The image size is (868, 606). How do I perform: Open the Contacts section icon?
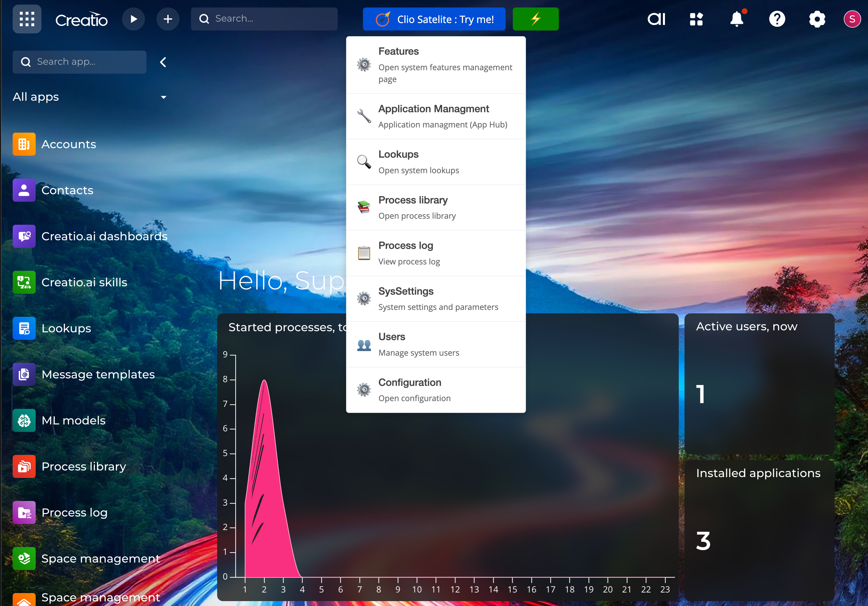tap(24, 190)
